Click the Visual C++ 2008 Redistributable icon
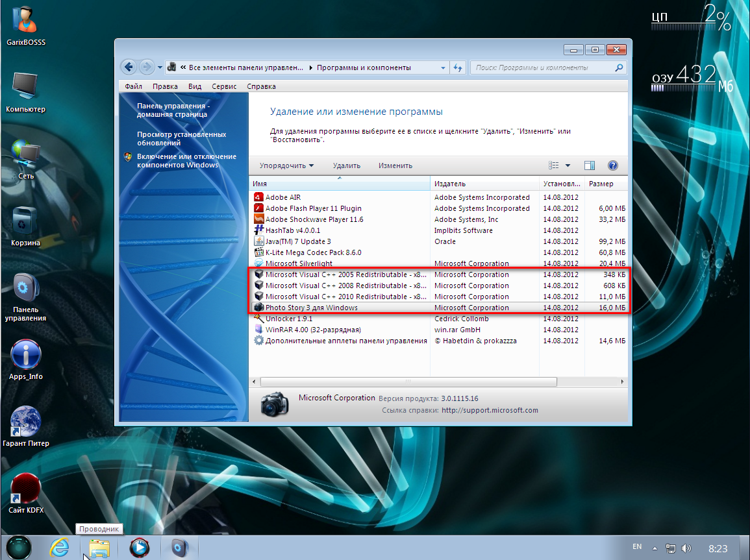 259,286
